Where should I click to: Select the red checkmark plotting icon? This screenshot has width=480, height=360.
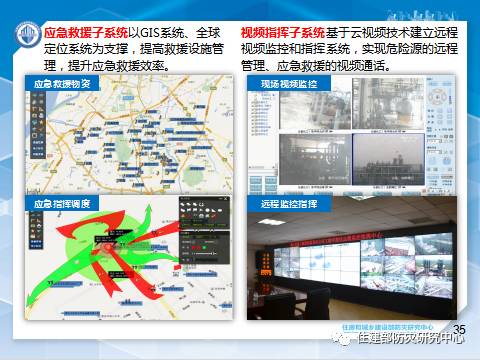(213, 216)
